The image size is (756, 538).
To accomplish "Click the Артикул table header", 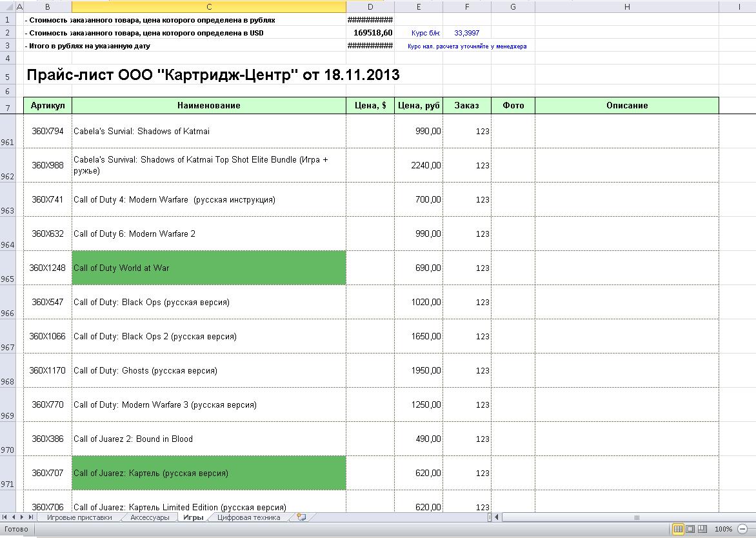I will pyautogui.click(x=47, y=105).
